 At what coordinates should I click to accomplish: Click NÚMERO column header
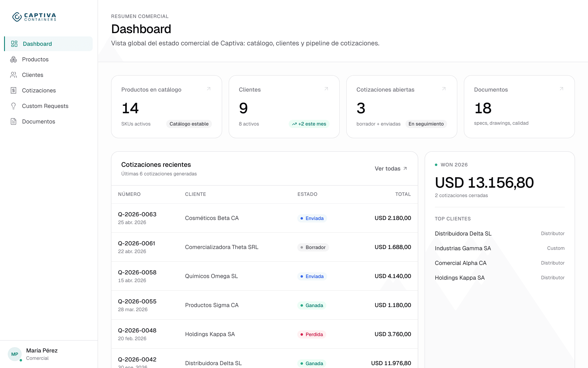[x=129, y=194]
